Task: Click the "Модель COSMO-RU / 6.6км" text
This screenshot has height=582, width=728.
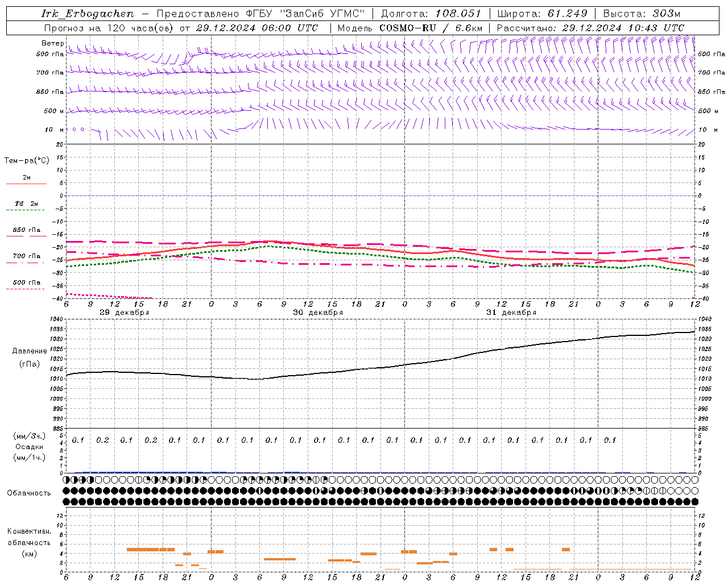Action: pos(409,28)
